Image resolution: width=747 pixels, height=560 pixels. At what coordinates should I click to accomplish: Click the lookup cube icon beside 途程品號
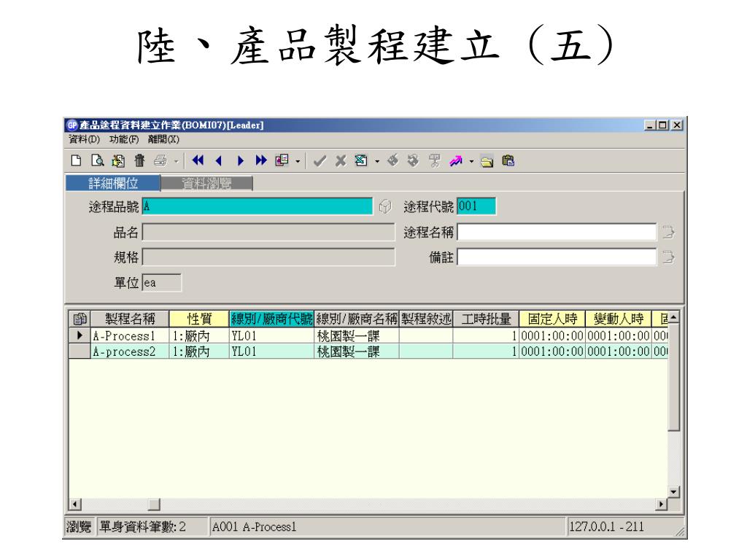[385, 206]
